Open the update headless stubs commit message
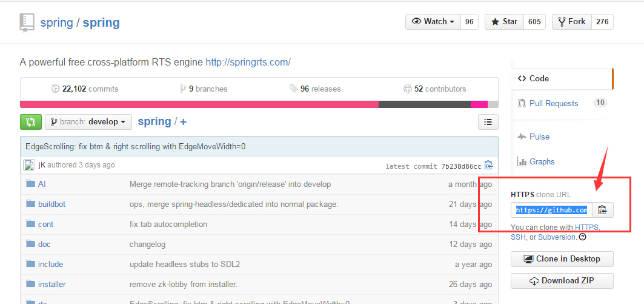Screen dimensions: 644x304 point(185,264)
